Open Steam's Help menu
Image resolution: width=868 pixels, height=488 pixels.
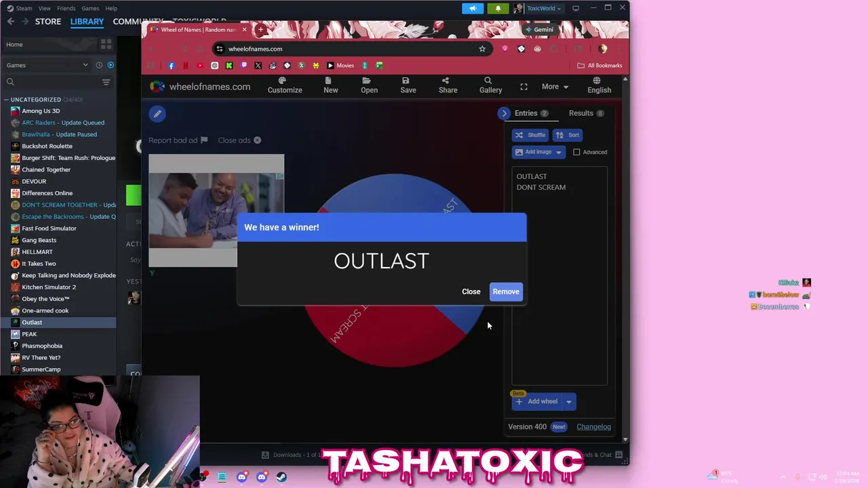[111, 8]
